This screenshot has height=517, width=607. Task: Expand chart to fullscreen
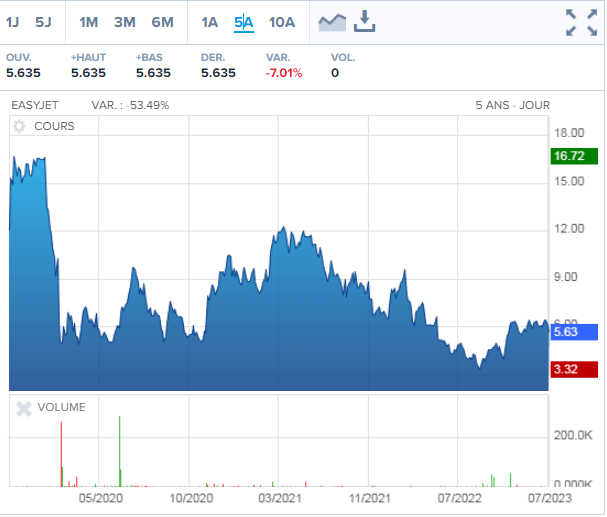(x=581, y=22)
